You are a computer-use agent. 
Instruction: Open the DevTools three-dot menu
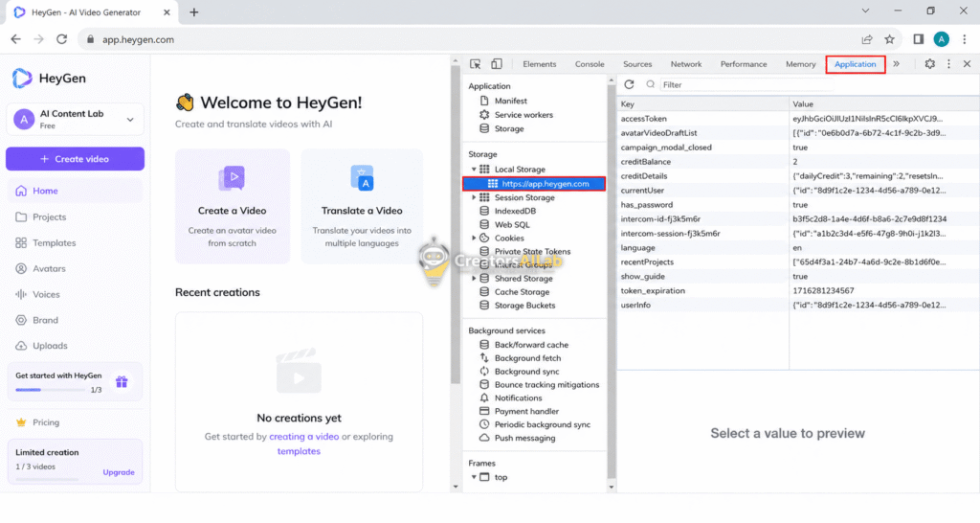click(948, 64)
